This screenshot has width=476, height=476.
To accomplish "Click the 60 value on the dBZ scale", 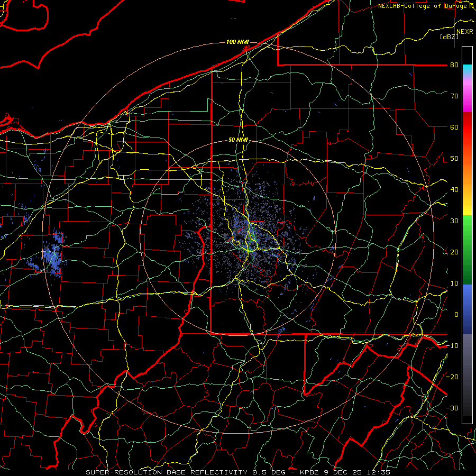I will (454, 127).
